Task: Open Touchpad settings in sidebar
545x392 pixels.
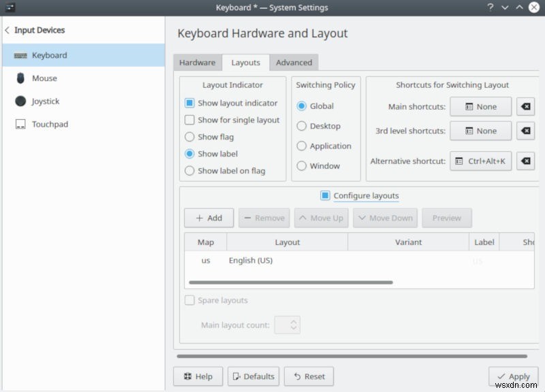Action: 83,125
